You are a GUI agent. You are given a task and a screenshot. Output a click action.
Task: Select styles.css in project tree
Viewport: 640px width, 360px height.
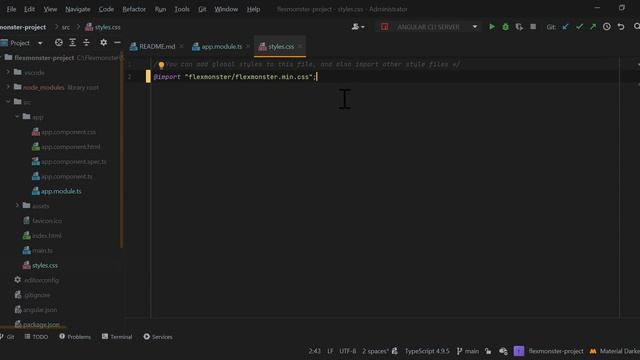point(40,265)
